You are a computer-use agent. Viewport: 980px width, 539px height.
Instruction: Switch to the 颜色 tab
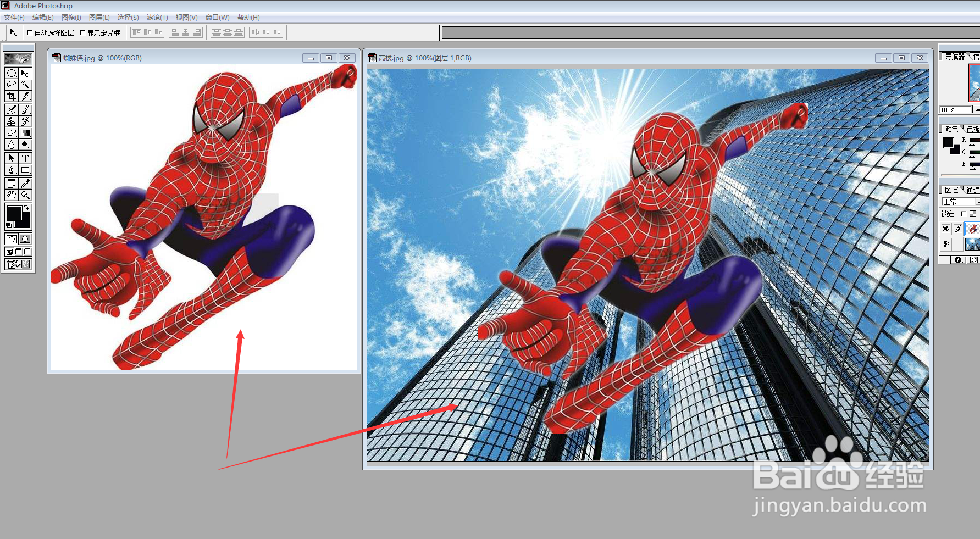[x=951, y=129]
